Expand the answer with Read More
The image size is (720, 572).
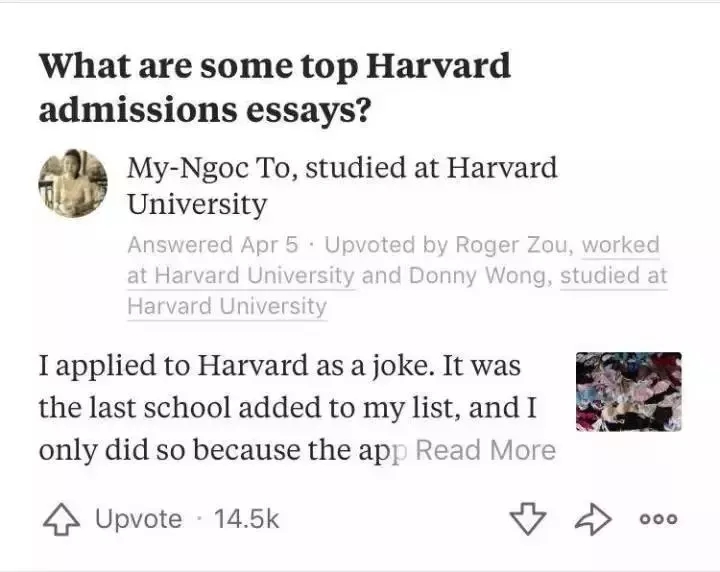tap(486, 450)
